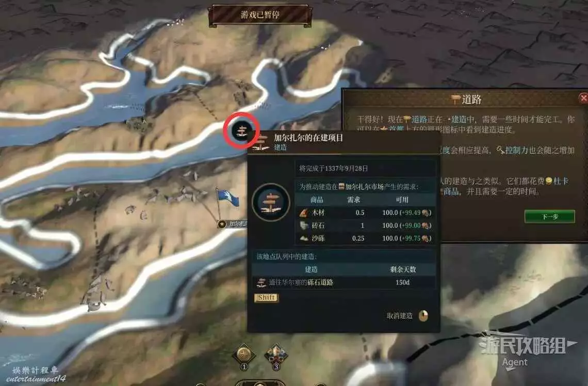
Task: Follow the blue 建造 link in tutorial
Action: click(x=459, y=120)
